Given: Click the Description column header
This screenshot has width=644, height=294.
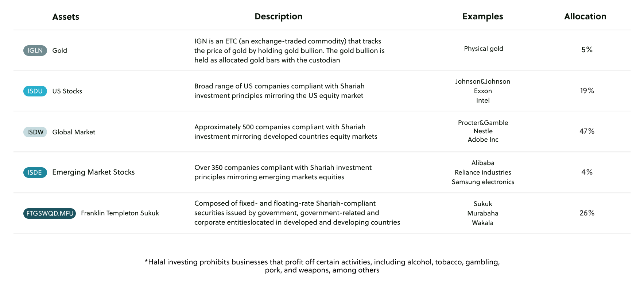Looking at the screenshot, I should coord(278,16).
